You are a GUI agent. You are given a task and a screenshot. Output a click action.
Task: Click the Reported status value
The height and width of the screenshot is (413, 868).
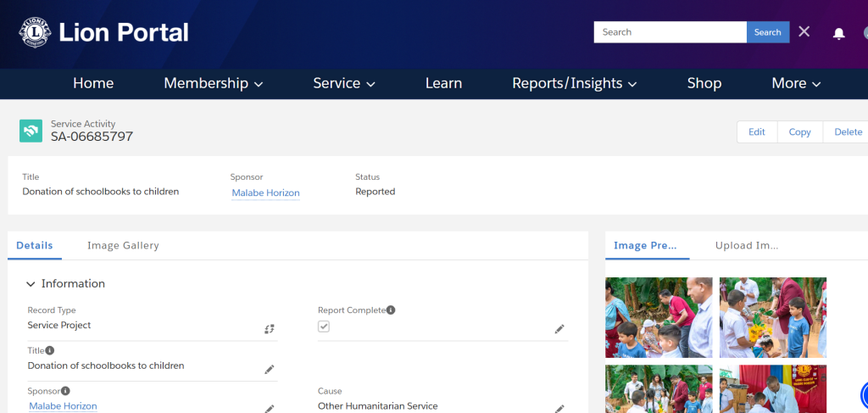(x=376, y=192)
